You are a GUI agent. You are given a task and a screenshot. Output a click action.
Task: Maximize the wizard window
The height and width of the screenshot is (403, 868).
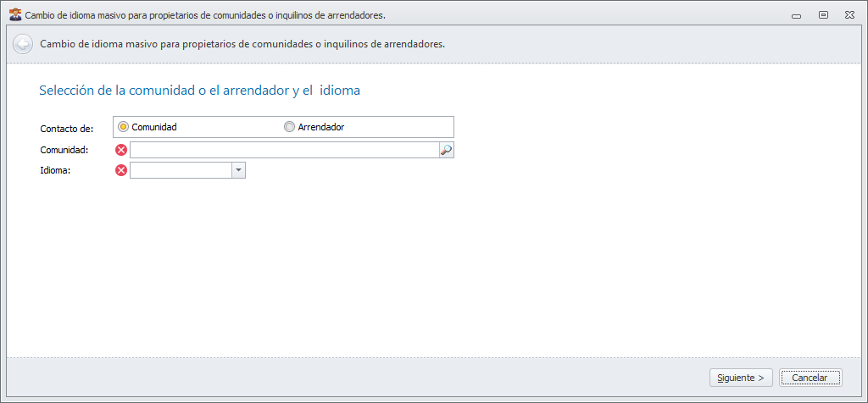pyautogui.click(x=823, y=15)
